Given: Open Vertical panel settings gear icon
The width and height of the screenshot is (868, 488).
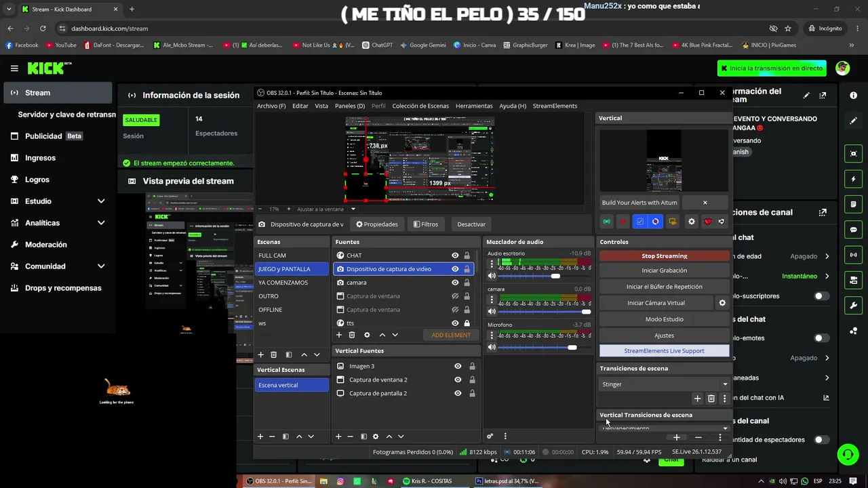Looking at the screenshot, I should coord(692,222).
